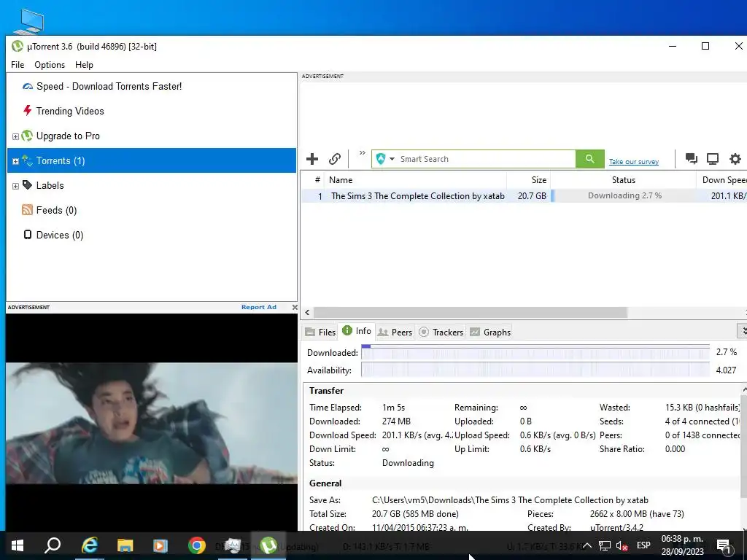The height and width of the screenshot is (560, 747).
Task: Switch to the Files tab
Action: click(321, 332)
